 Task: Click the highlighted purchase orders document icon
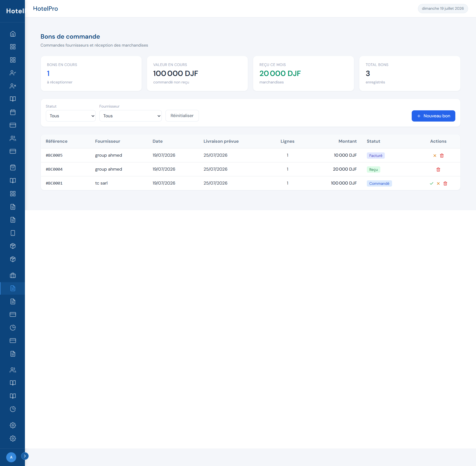tap(13, 288)
